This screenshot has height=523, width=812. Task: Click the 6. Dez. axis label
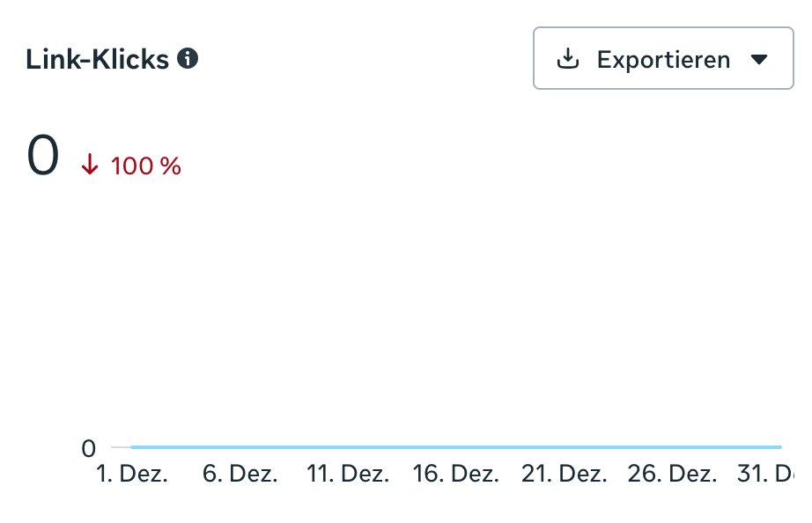point(240,474)
